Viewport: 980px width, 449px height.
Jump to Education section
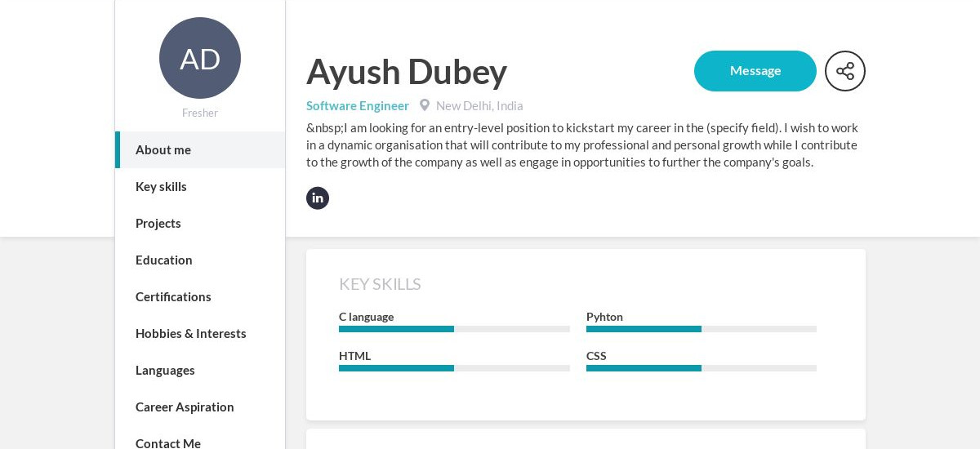(x=200, y=260)
